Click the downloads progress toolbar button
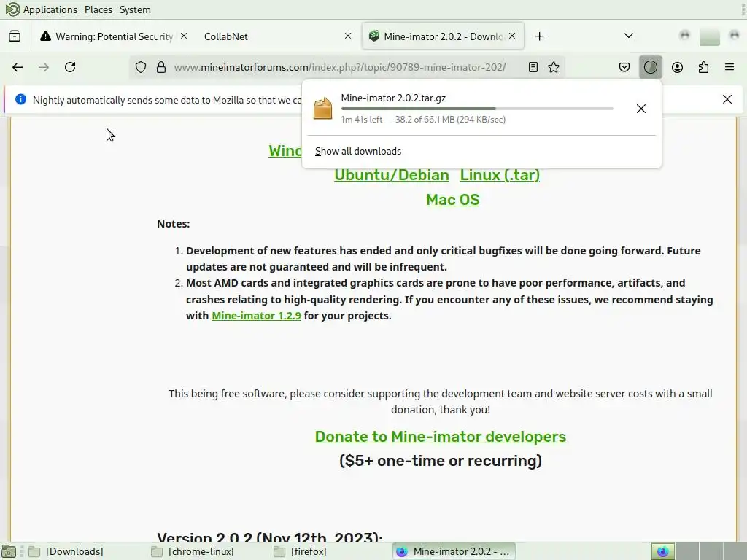The height and width of the screenshot is (560, 747). tap(650, 67)
